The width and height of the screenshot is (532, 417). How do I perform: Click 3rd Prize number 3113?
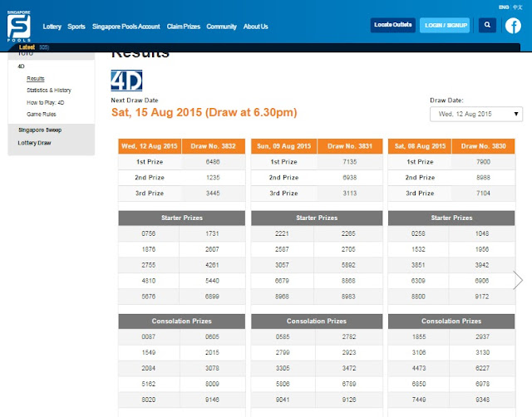click(x=350, y=194)
